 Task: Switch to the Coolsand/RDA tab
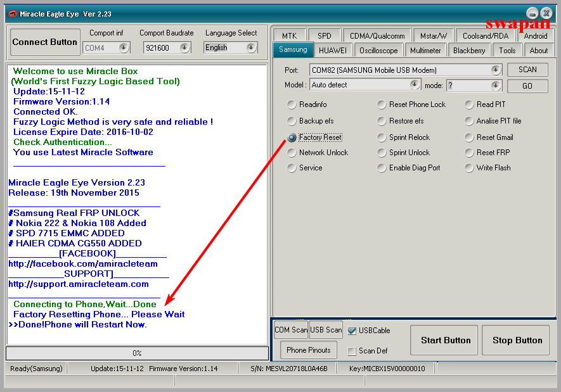486,36
